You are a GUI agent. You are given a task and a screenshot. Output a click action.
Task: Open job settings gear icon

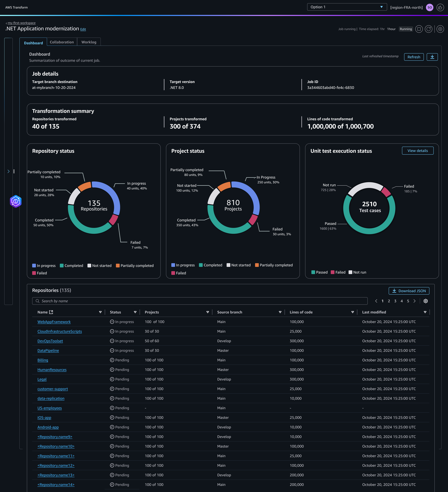(x=440, y=29)
